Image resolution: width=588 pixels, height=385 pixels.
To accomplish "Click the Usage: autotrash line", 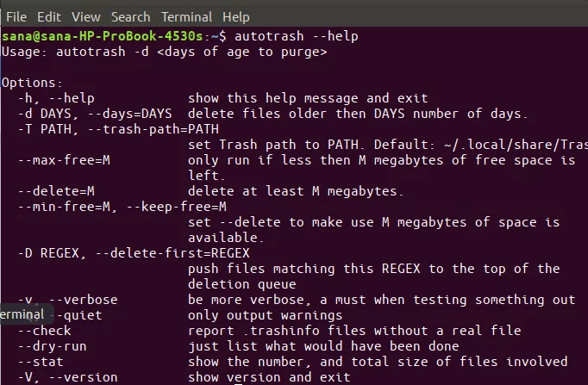I will [x=165, y=52].
